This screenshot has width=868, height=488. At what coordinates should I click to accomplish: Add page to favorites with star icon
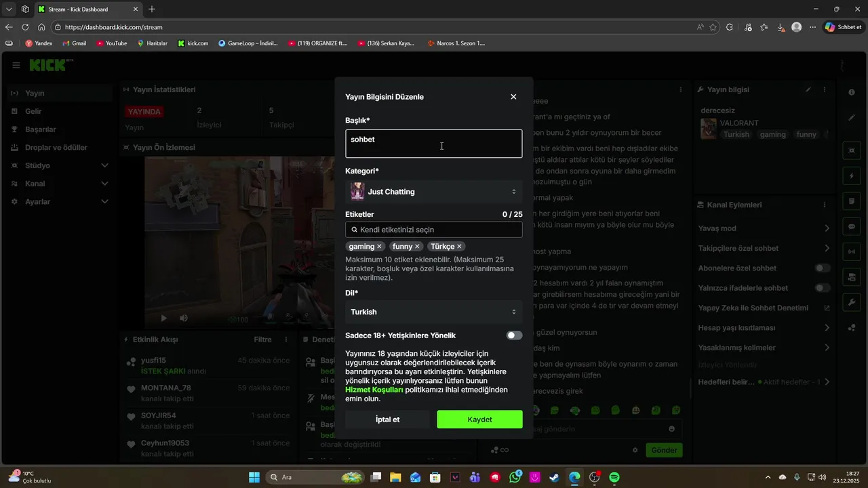[x=713, y=27]
